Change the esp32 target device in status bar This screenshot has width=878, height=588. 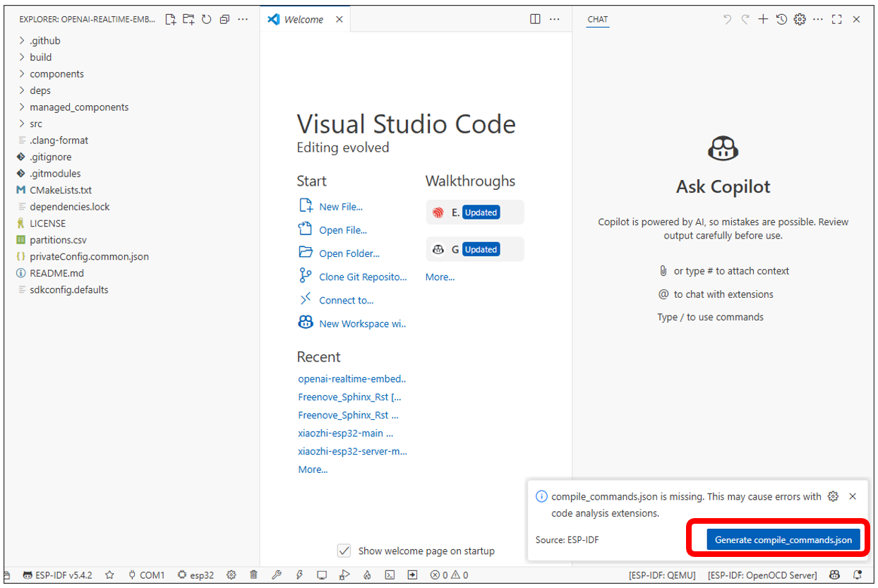pyautogui.click(x=196, y=575)
